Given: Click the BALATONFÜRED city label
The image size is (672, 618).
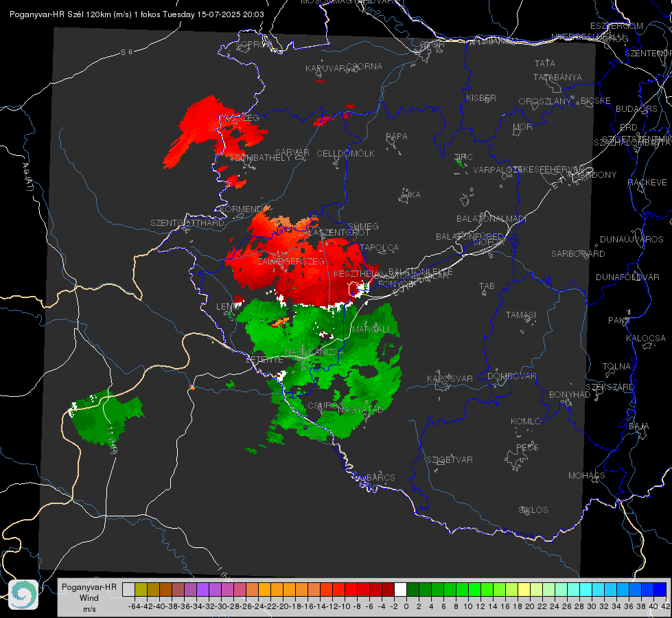Looking at the screenshot, I should 470,237.
